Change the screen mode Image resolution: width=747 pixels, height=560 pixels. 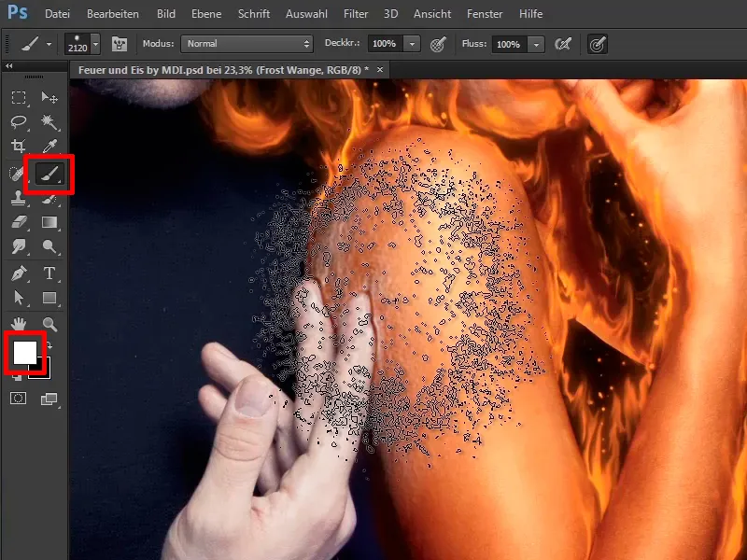(49, 399)
